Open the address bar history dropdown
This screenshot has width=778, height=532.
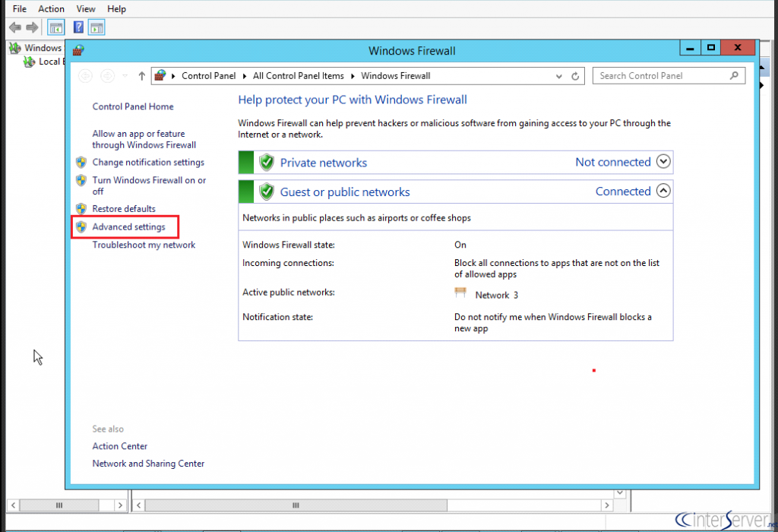tap(559, 76)
